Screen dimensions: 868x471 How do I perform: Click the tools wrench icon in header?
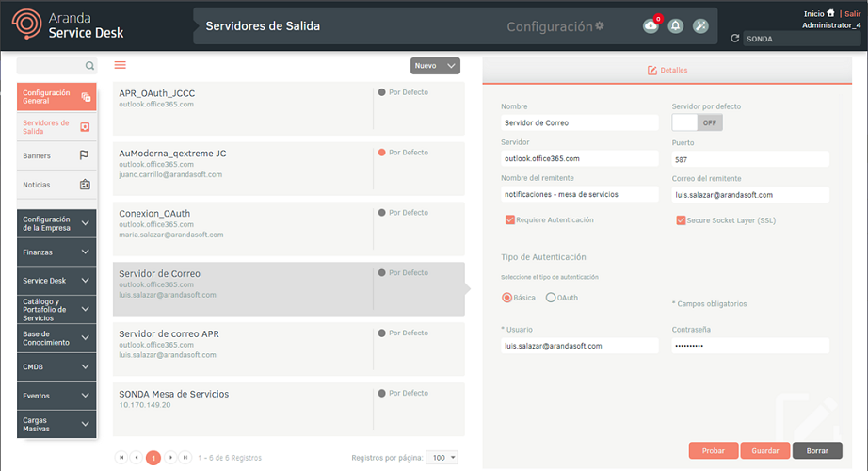click(700, 25)
